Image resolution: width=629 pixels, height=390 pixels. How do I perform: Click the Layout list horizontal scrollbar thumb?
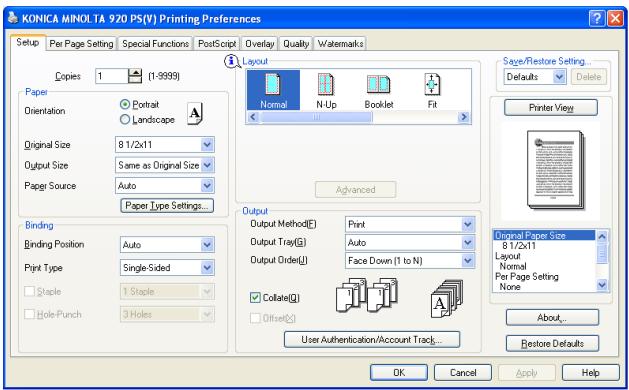pos(316,117)
